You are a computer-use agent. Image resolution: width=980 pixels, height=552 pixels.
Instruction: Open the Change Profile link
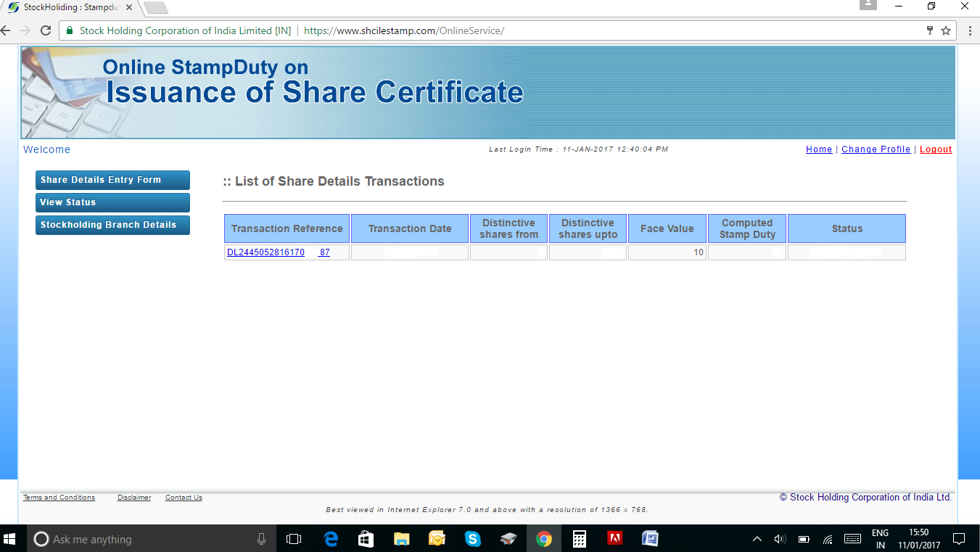(x=876, y=149)
